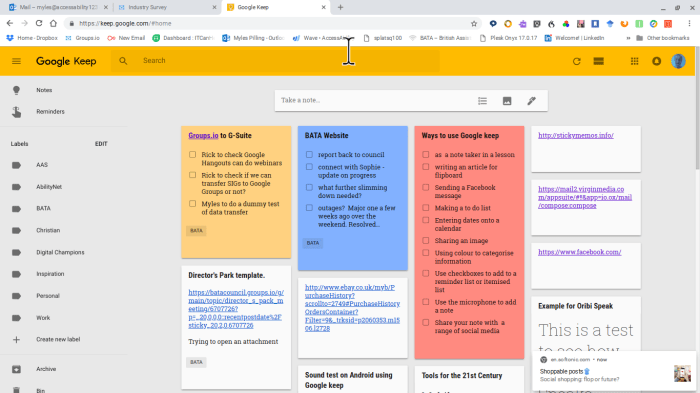Go to browser home page icon
Screen dimensions: 700x393
point(53,23)
